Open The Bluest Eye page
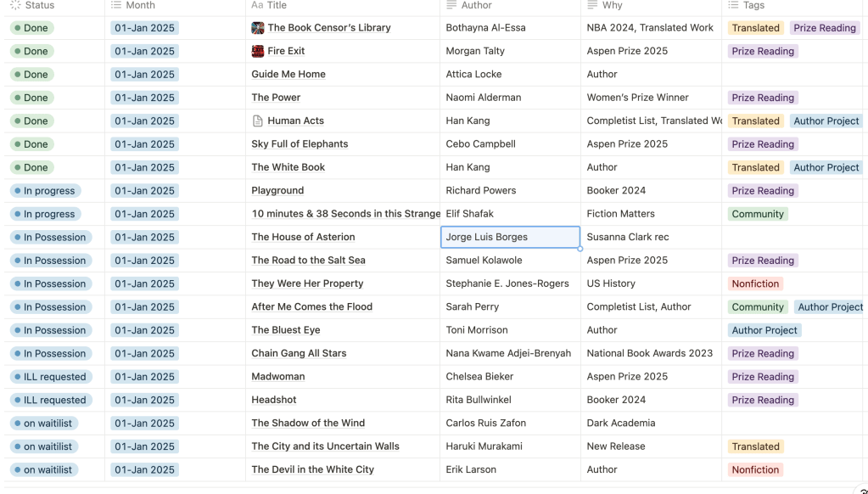The image size is (868, 494). (x=286, y=330)
